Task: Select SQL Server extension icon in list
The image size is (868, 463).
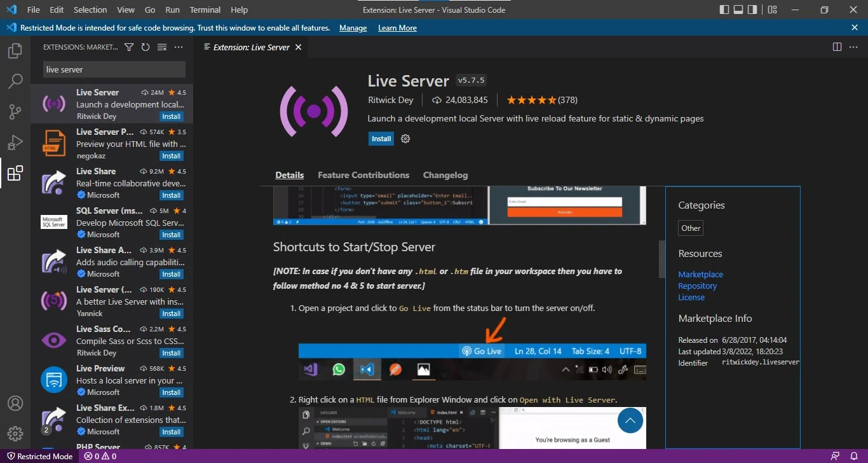Action: [x=54, y=222]
